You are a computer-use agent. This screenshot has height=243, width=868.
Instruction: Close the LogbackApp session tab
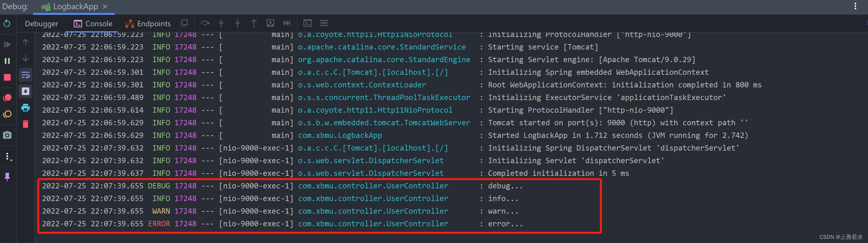(x=105, y=7)
